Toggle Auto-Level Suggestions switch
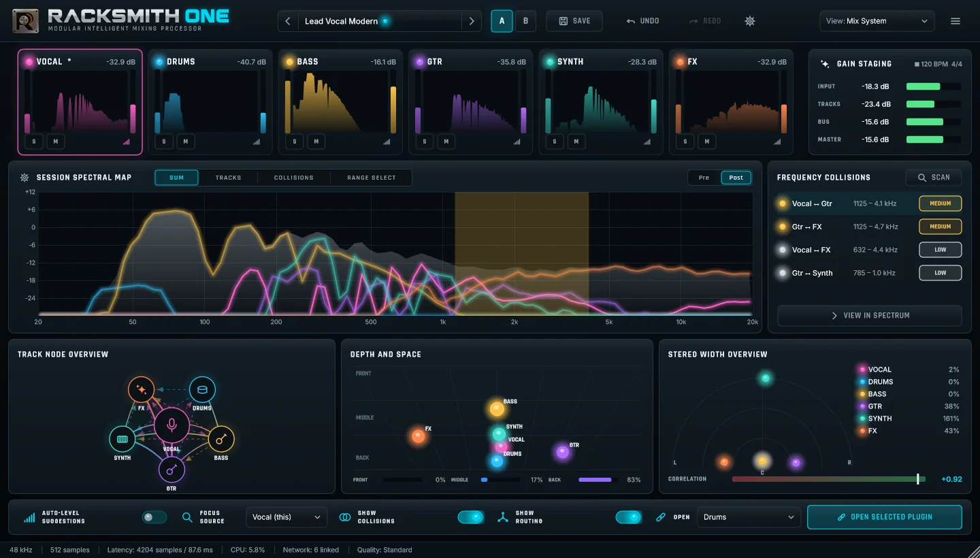 pos(154,517)
